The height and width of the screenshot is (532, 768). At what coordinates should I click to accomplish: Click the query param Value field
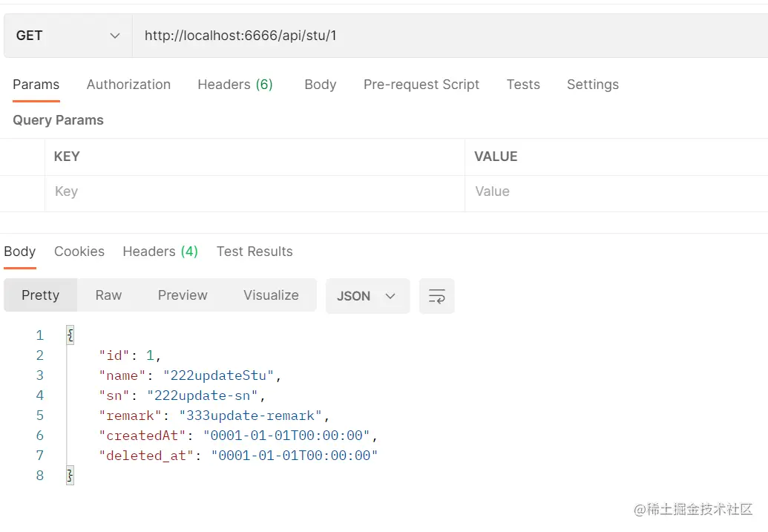(x=616, y=191)
